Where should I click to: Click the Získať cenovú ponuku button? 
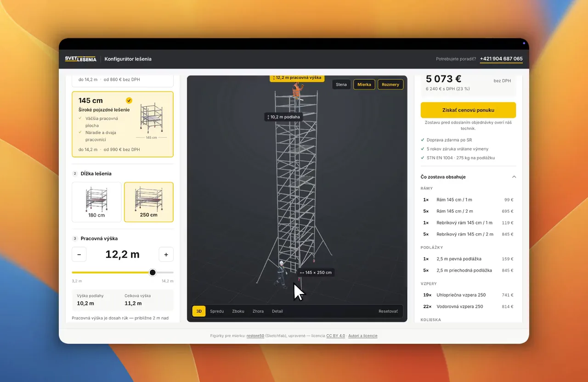[468, 110]
